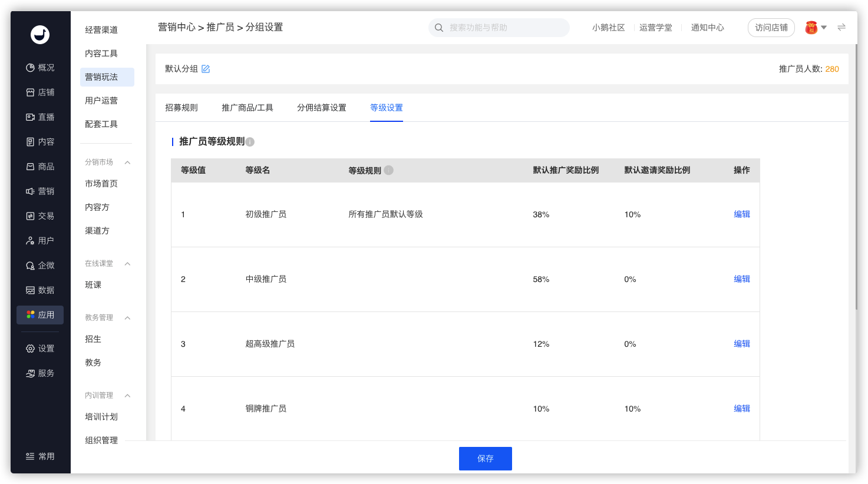Viewport: 868px width, 484px height.
Task: Click the edit pencil icon beside 默认分组
Action: pyautogui.click(x=206, y=69)
